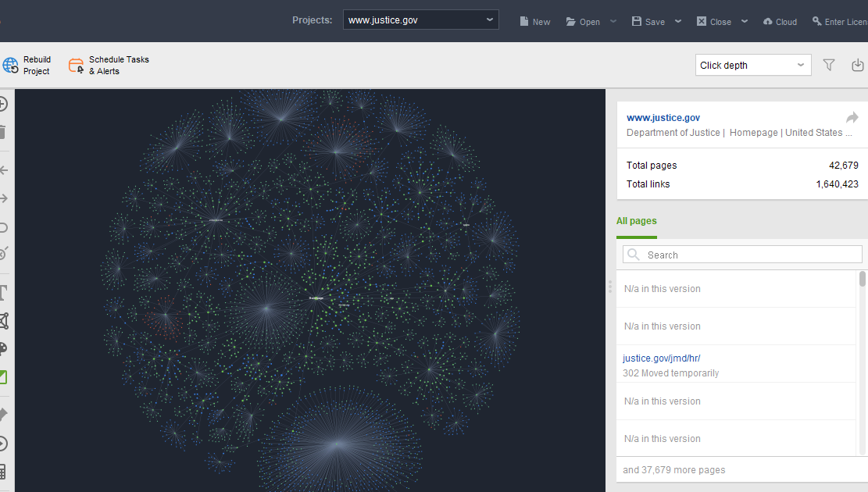Click the undo back arrow icon
The height and width of the screenshot is (492, 868).
(3, 170)
